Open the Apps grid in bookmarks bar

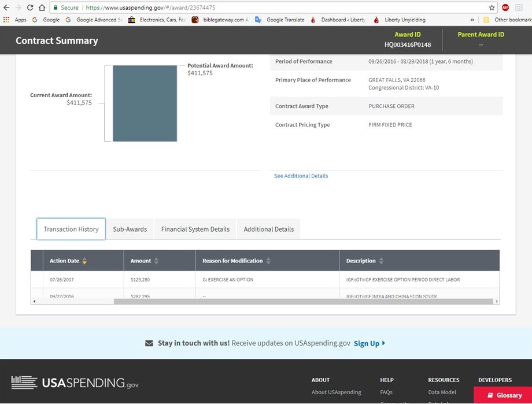click(14, 20)
